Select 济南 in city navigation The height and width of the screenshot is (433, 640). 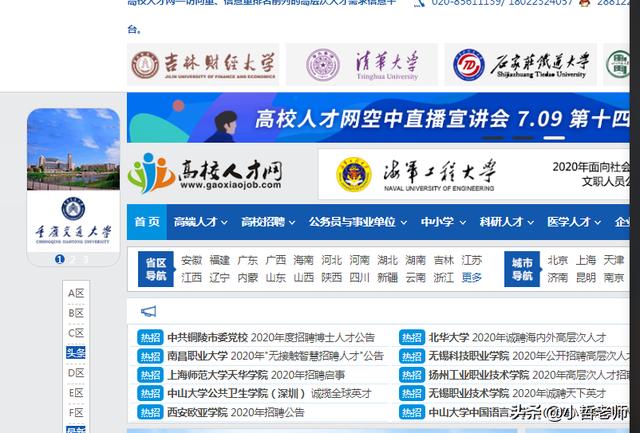click(x=558, y=278)
